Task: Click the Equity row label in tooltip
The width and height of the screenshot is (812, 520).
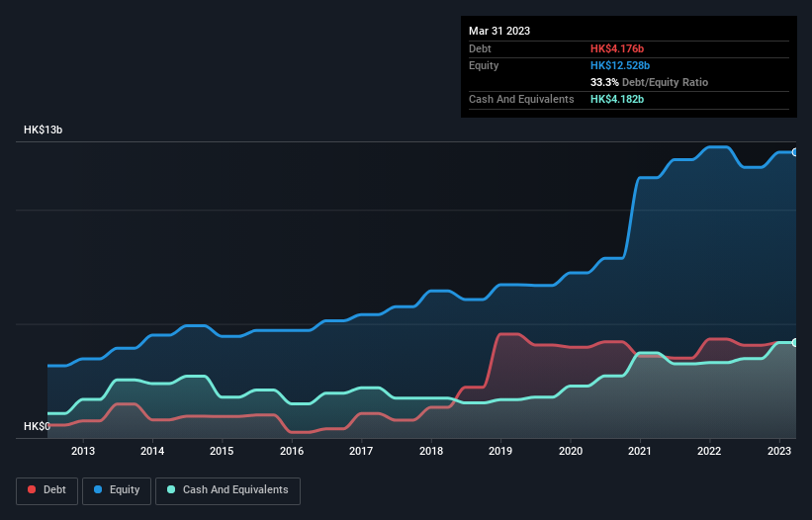Action: [x=484, y=65]
